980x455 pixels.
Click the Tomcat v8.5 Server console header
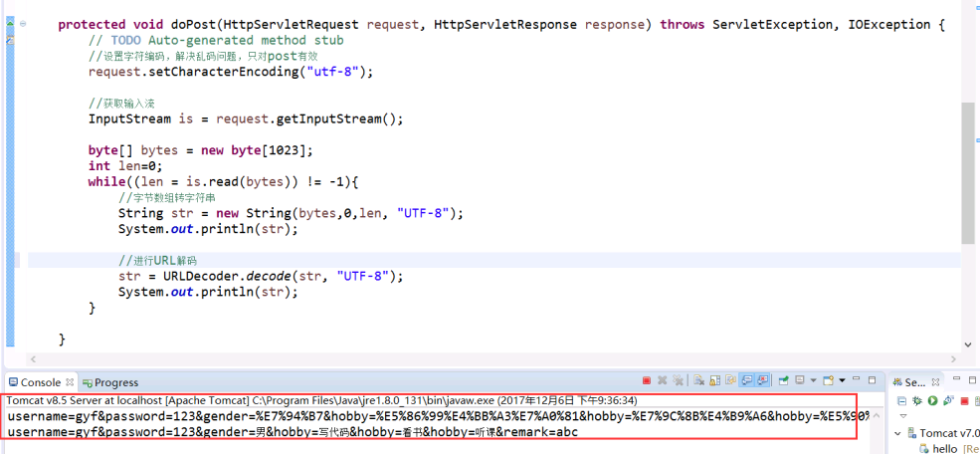pos(322,400)
